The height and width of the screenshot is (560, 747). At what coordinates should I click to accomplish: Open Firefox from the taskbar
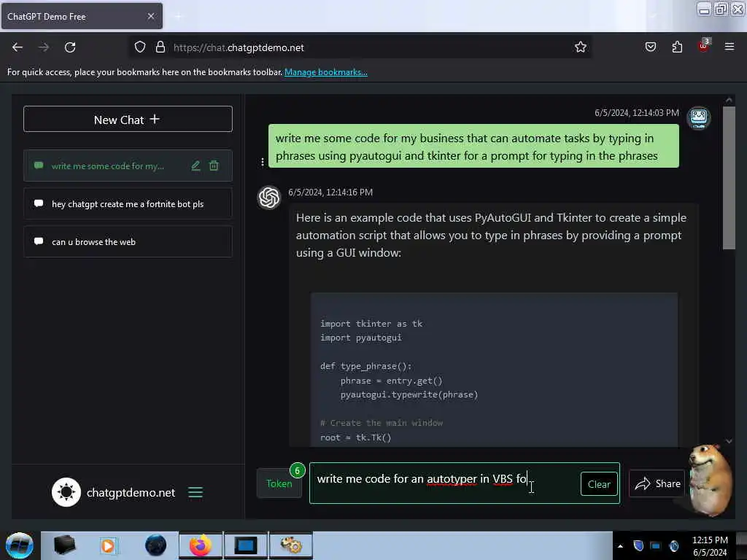tap(201, 545)
